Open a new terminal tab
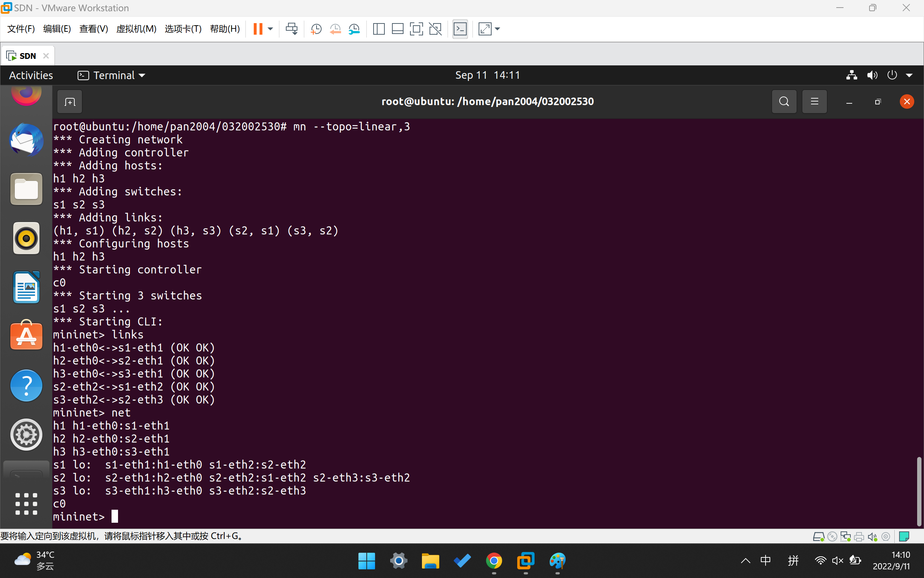This screenshot has height=578, width=924. pos(70,102)
